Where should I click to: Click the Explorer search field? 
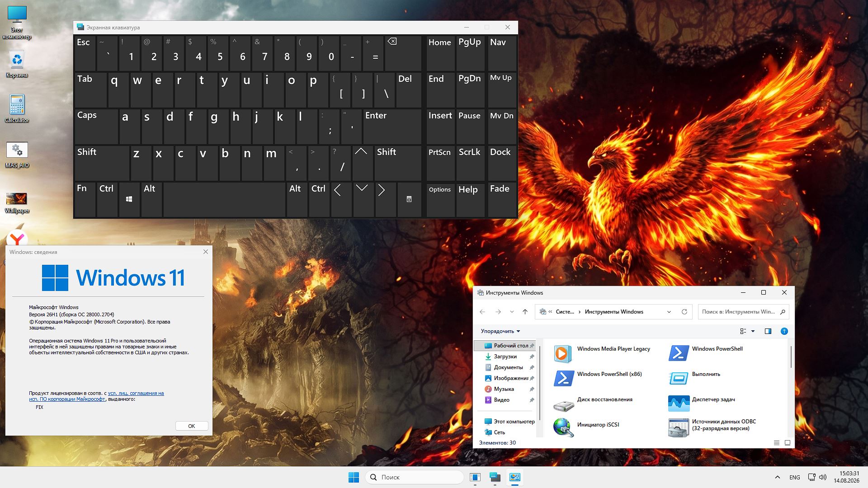tap(743, 312)
